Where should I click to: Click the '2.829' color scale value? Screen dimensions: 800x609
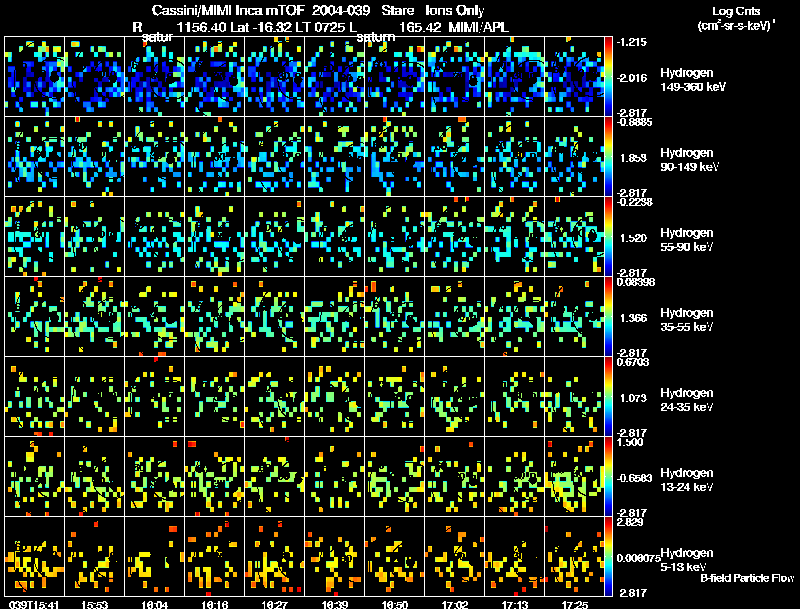click(630, 522)
